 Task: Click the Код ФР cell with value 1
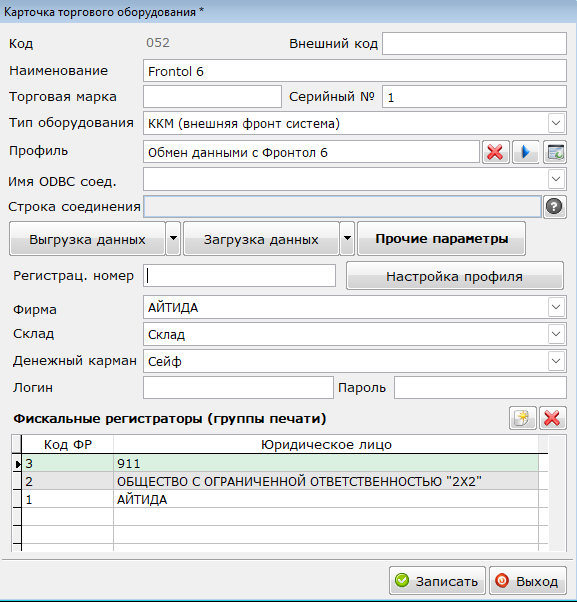click(x=68, y=499)
